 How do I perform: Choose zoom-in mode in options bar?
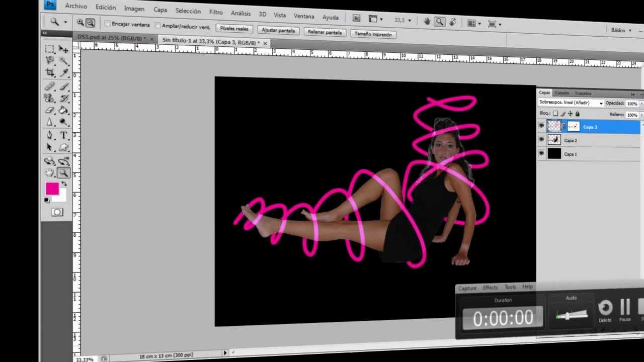[x=80, y=22]
